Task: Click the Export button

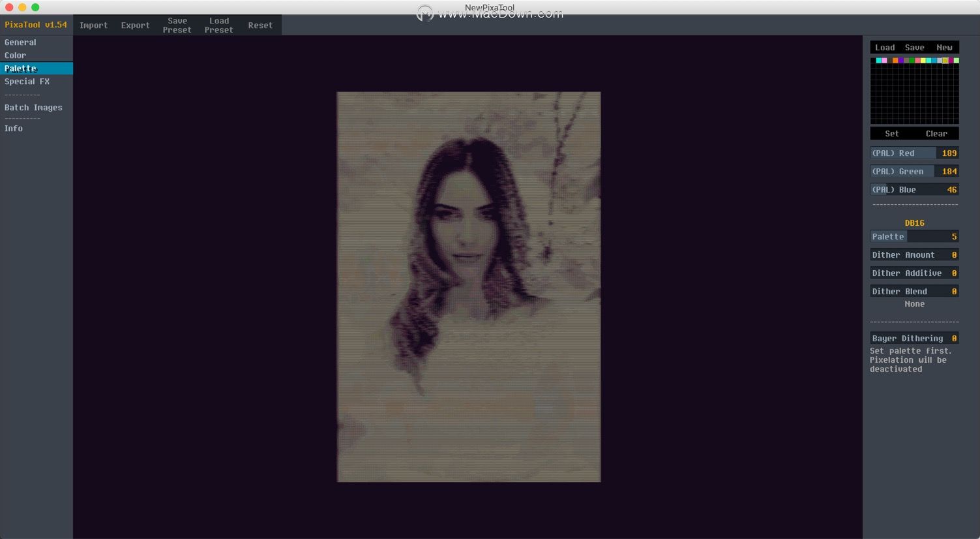Action: 136,25
